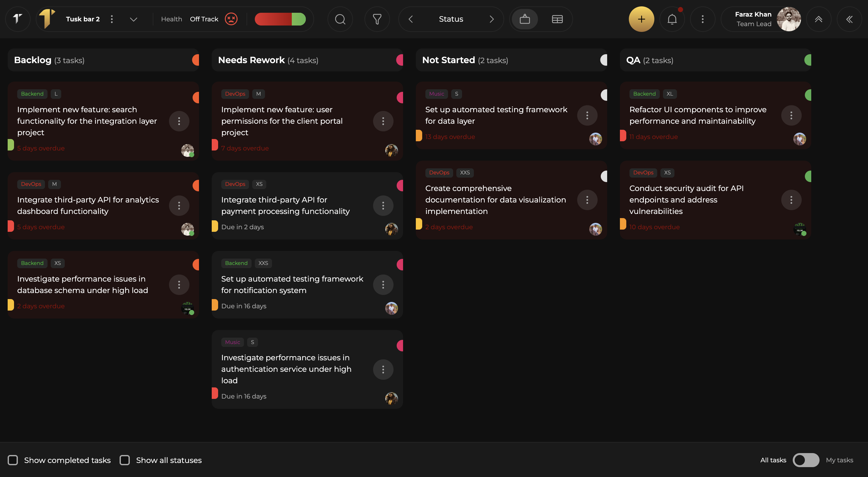Open the three-dot menu near the profile avatar
This screenshot has width=868, height=477.
tap(703, 19)
